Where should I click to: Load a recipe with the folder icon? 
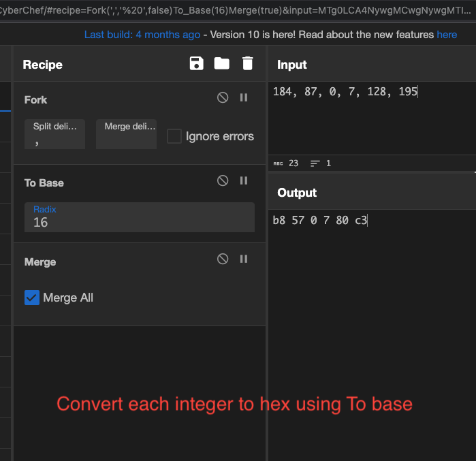(x=221, y=63)
